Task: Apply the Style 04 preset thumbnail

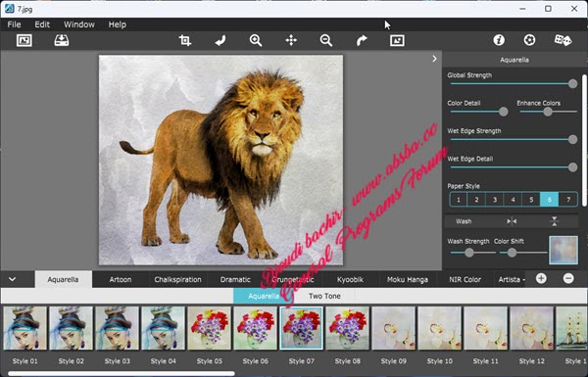Action: coord(163,328)
